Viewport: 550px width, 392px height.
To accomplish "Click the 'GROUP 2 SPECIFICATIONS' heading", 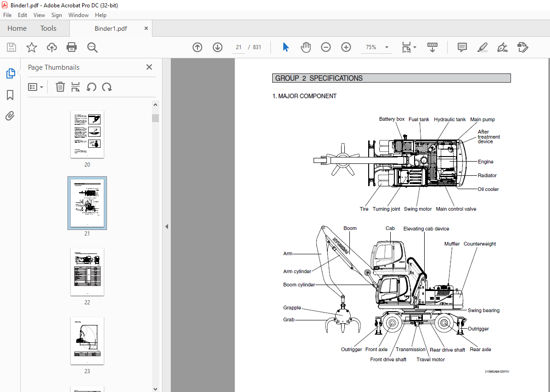I will (319, 78).
